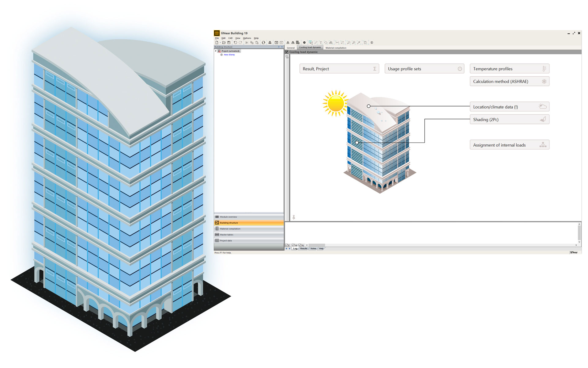Expand the new storey tree item

click(221, 55)
